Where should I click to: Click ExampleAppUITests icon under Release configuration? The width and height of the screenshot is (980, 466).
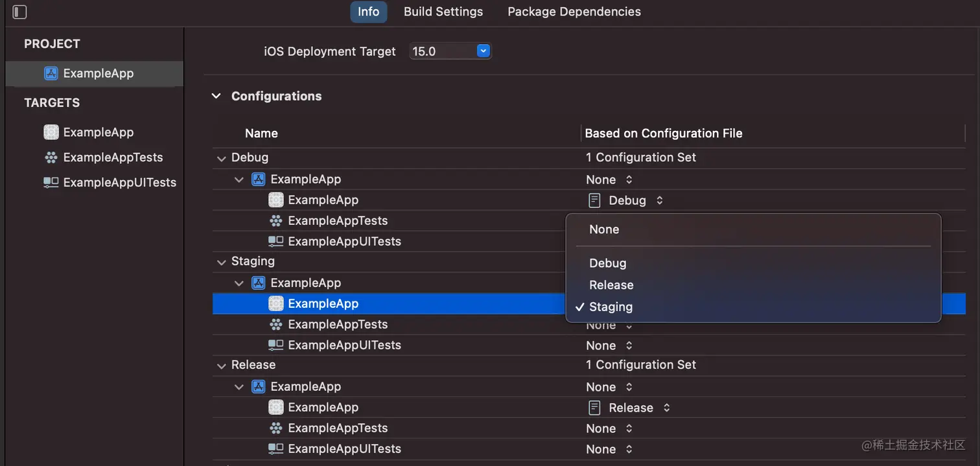coord(276,449)
